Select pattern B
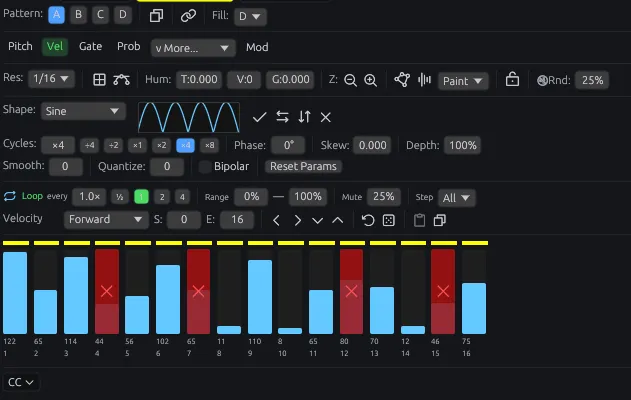 [x=78, y=15]
